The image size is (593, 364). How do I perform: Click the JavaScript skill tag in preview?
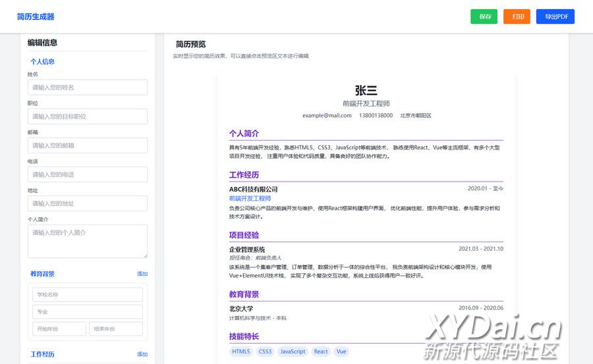point(293,351)
